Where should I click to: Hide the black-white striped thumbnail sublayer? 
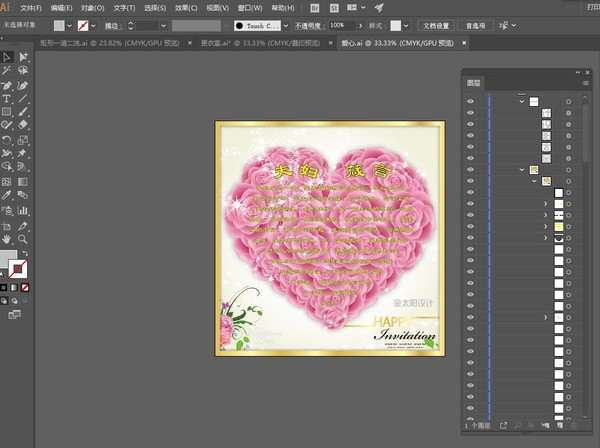tap(470, 215)
